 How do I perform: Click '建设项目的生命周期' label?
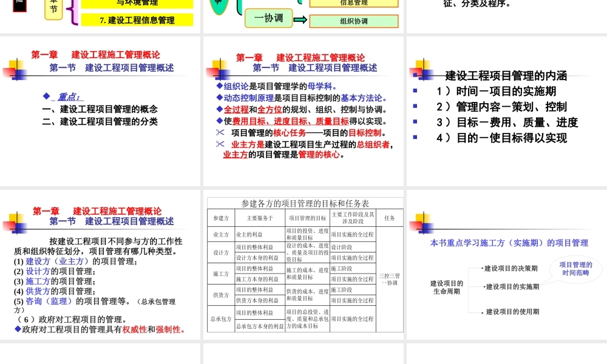tap(447, 287)
